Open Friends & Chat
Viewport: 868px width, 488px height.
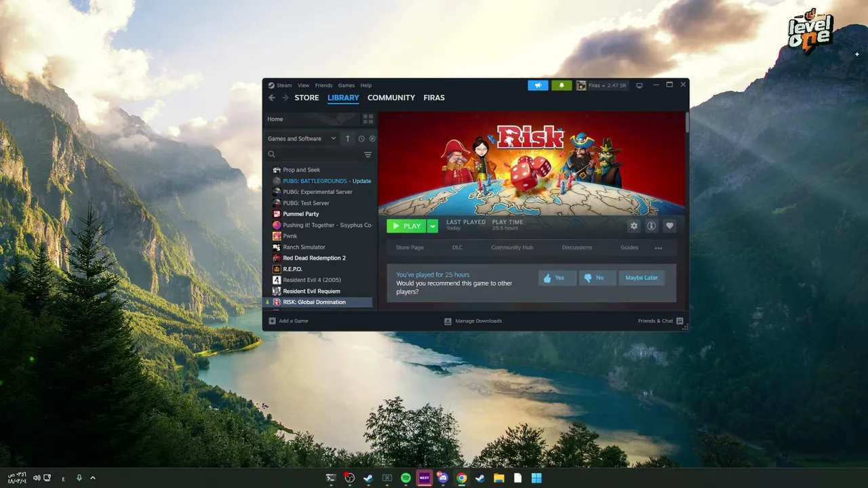660,321
